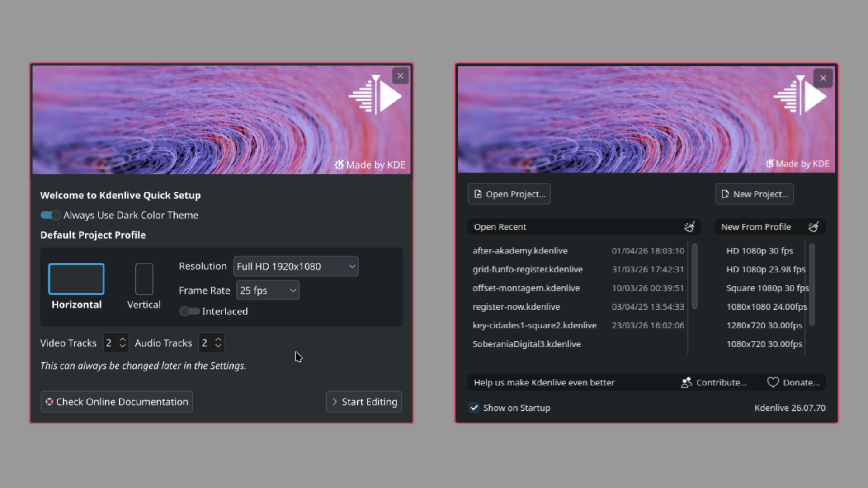
Task: Increase the Video Tracks spinner value
Action: (x=123, y=339)
